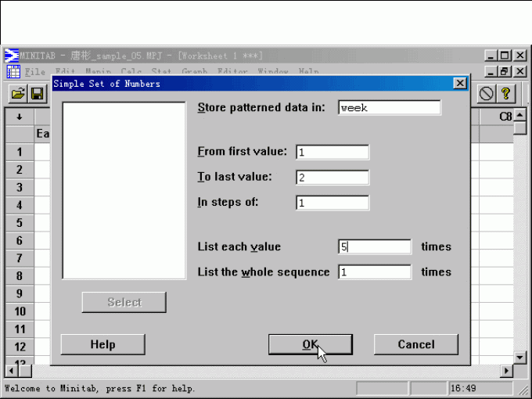The height and width of the screenshot is (399, 532).
Task: Focus the From first value field
Action: pos(332,152)
